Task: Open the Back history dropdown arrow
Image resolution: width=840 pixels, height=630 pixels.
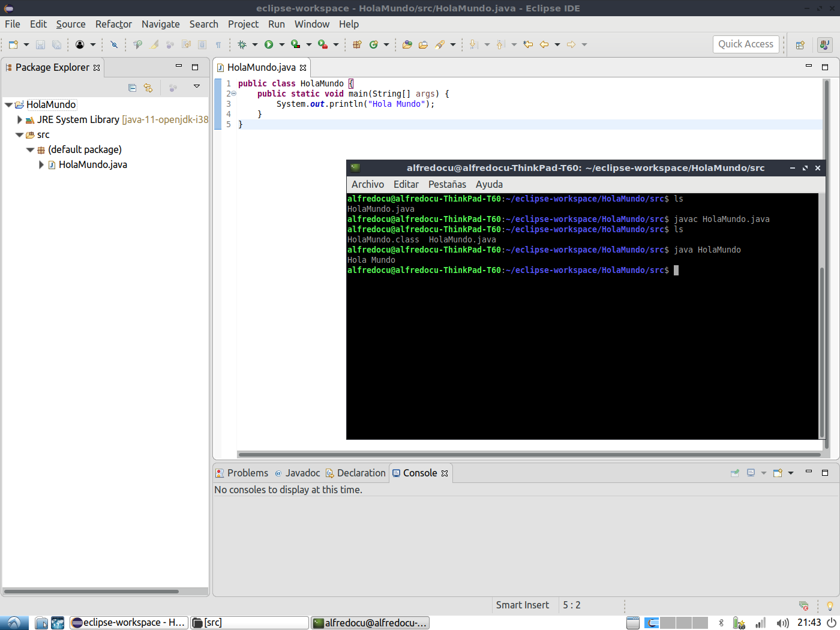Action: click(557, 44)
